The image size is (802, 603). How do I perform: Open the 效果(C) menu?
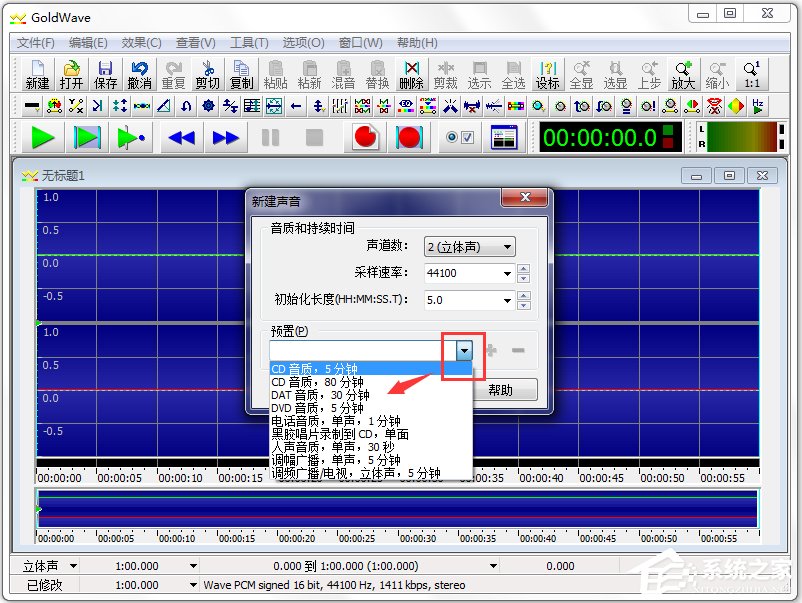(x=142, y=43)
